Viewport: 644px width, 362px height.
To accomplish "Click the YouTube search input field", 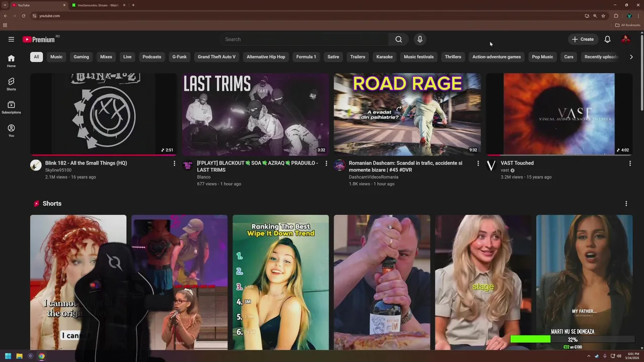I will coord(304,39).
